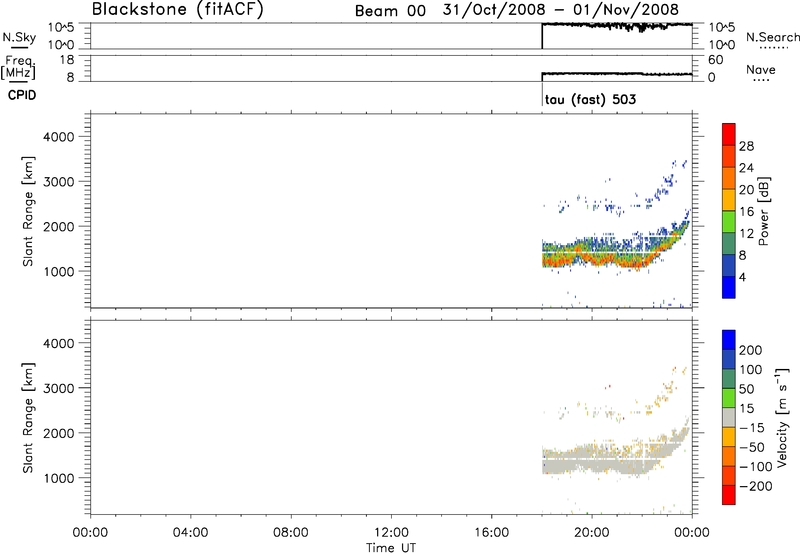Click the solid N.Sky legend line sample
This screenshot has width=800, height=554.
19,47
